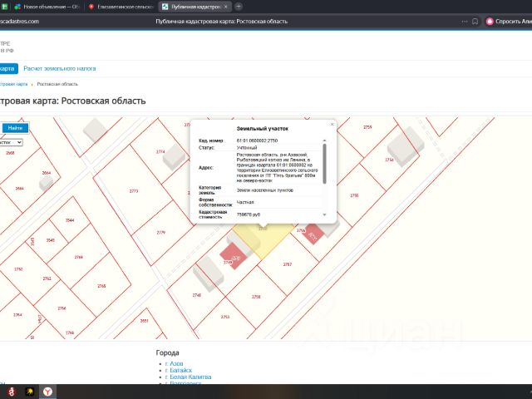Switch to the first browser tab with green icon
532x399 pixels.
coord(4,7)
